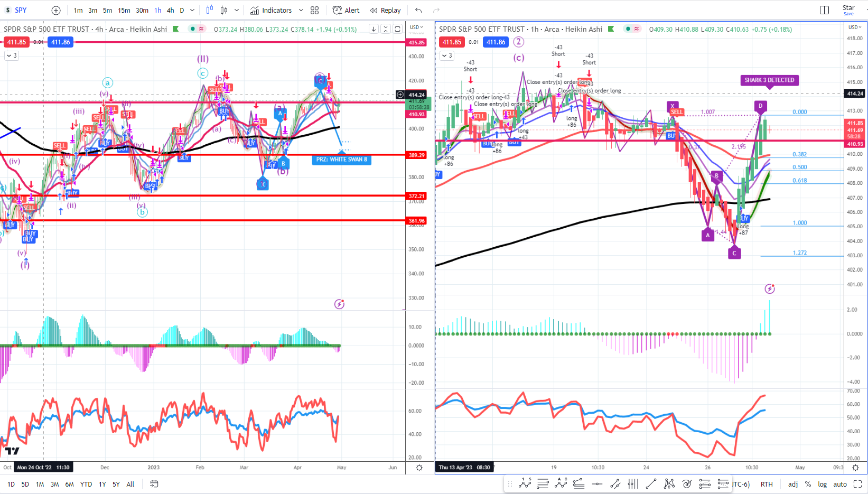This screenshot has height=494, width=868.
Task: Set date range to 6M
Action: [70, 484]
